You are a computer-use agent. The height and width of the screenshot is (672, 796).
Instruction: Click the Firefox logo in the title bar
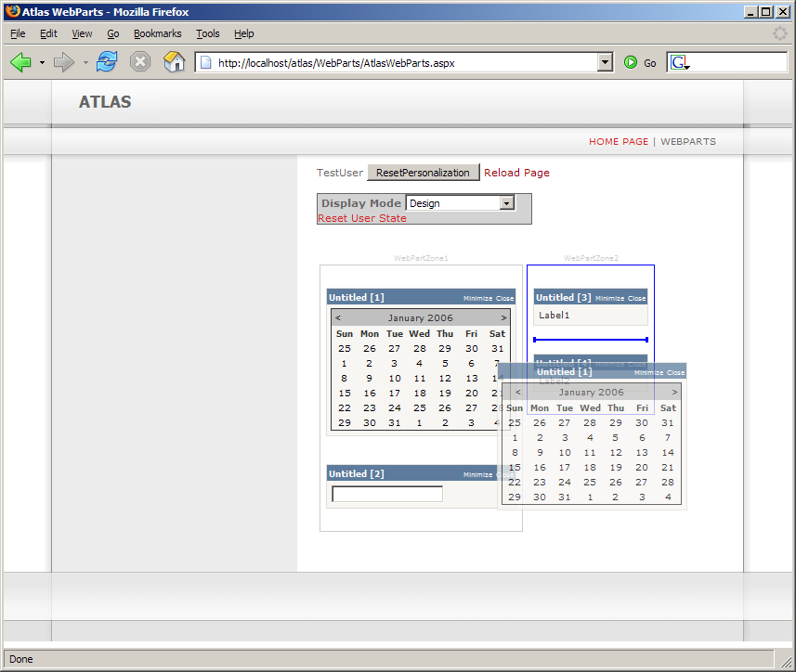pyautogui.click(x=12, y=11)
